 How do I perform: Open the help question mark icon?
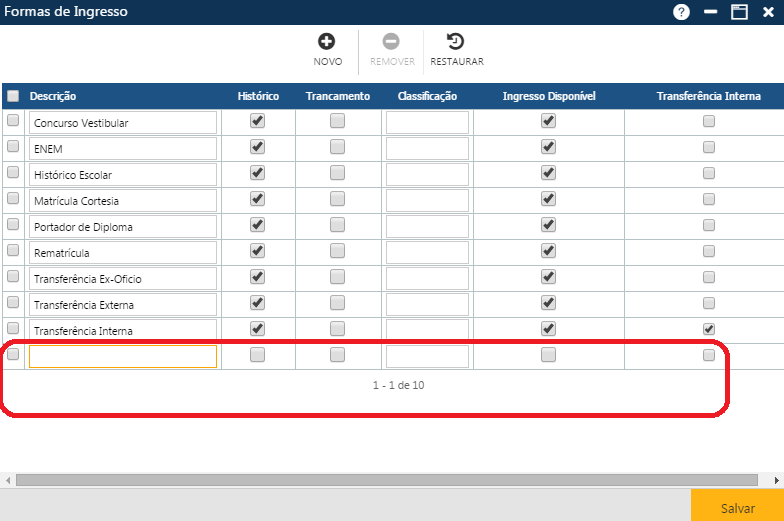(681, 12)
